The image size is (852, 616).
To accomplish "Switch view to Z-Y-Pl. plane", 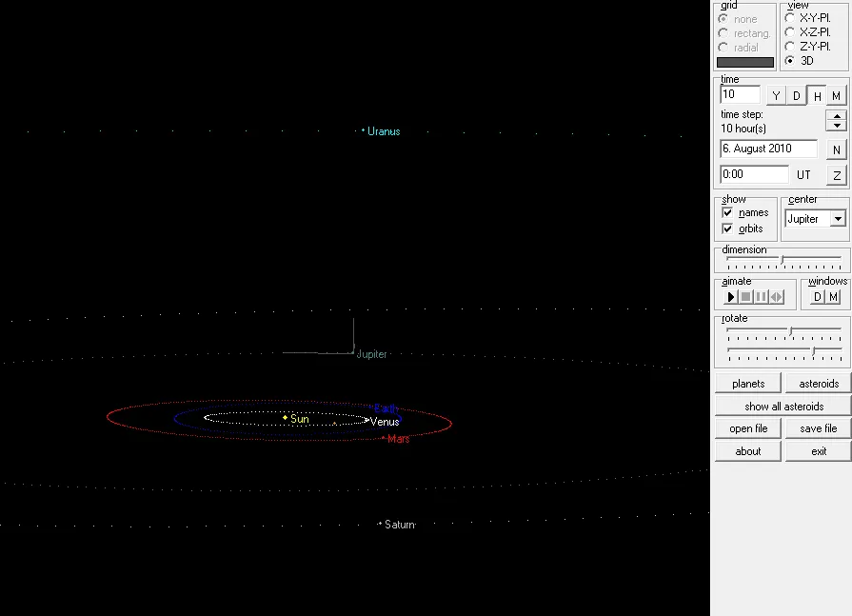I will pos(791,46).
